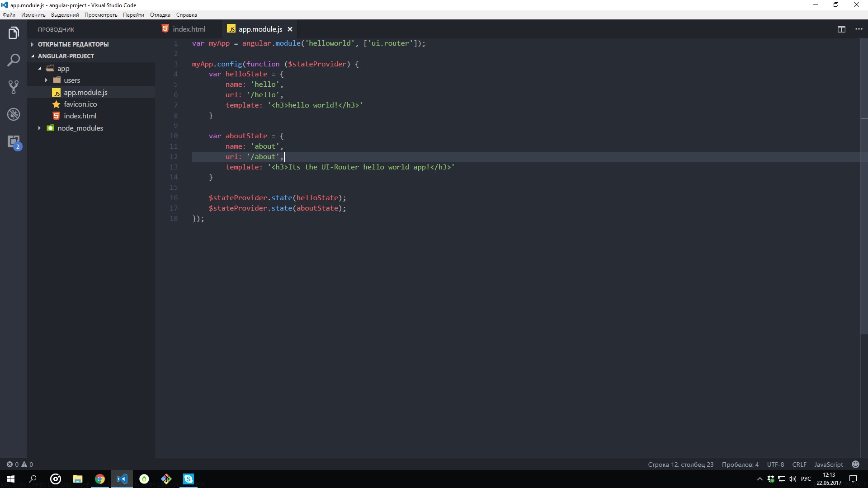Screen dimensions: 868x488
Task: Open the Отладка menu
Action: click(x=160, y=15)
